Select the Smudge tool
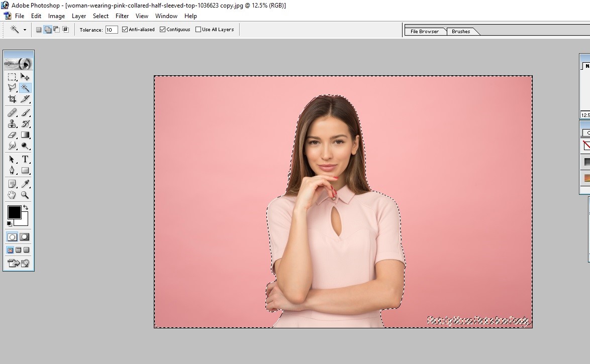Image resolution: width=590 pixels, height=364 pixels. pyautogui.click(x=12, y=146)
